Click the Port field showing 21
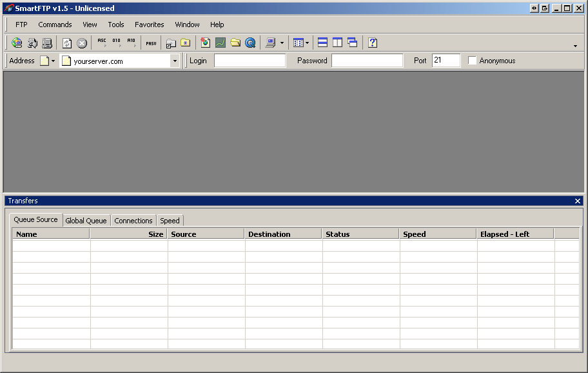The image size is (588, 373). [446, 61]
